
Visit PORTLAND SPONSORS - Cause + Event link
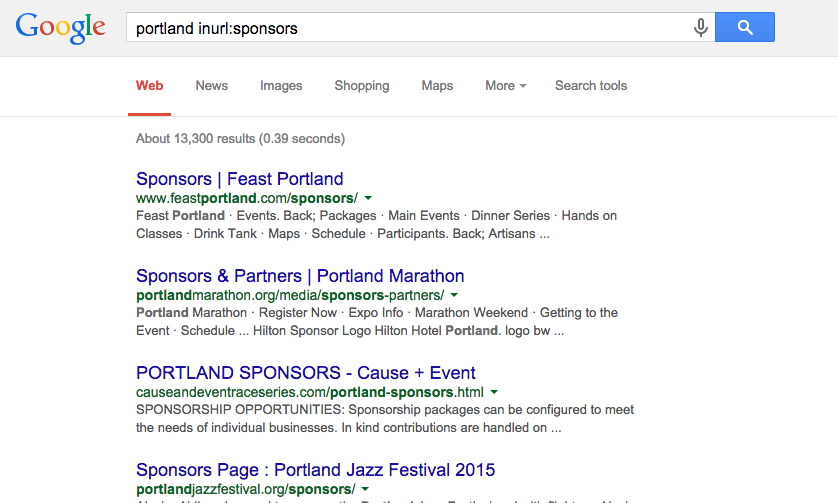306,373
